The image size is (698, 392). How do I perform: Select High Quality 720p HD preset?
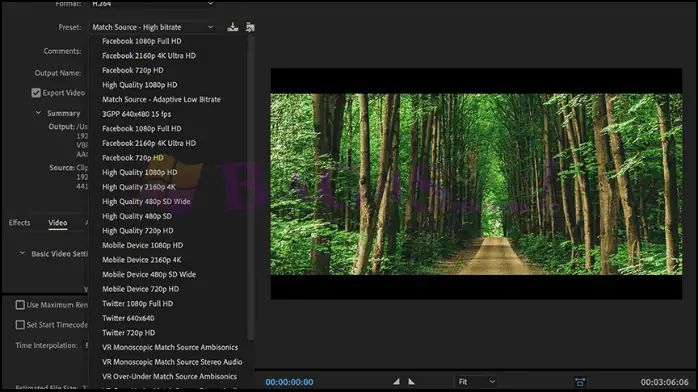pos(138,230)
